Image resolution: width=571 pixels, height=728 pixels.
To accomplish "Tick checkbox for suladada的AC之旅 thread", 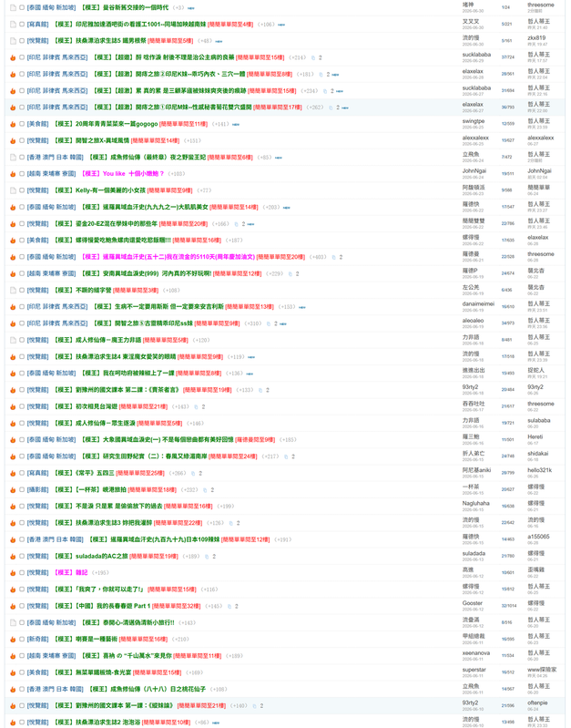I will tap(22, 557).
